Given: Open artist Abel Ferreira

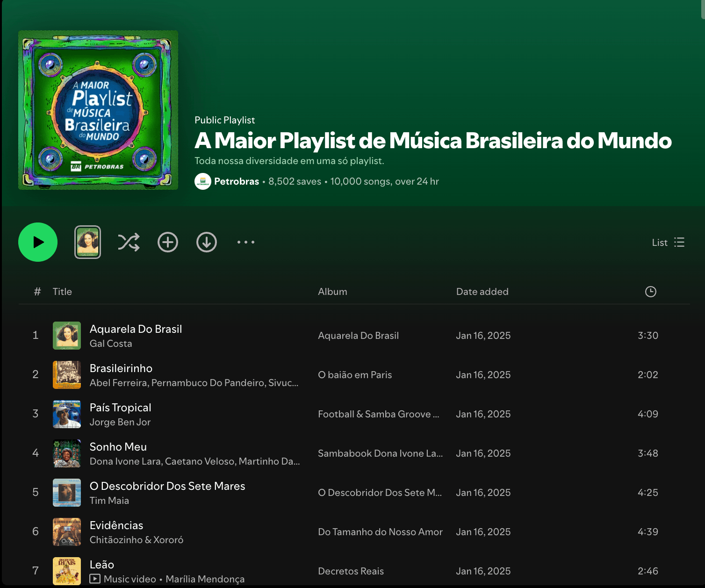Looking at the screenshot, I should pos(119,383).
